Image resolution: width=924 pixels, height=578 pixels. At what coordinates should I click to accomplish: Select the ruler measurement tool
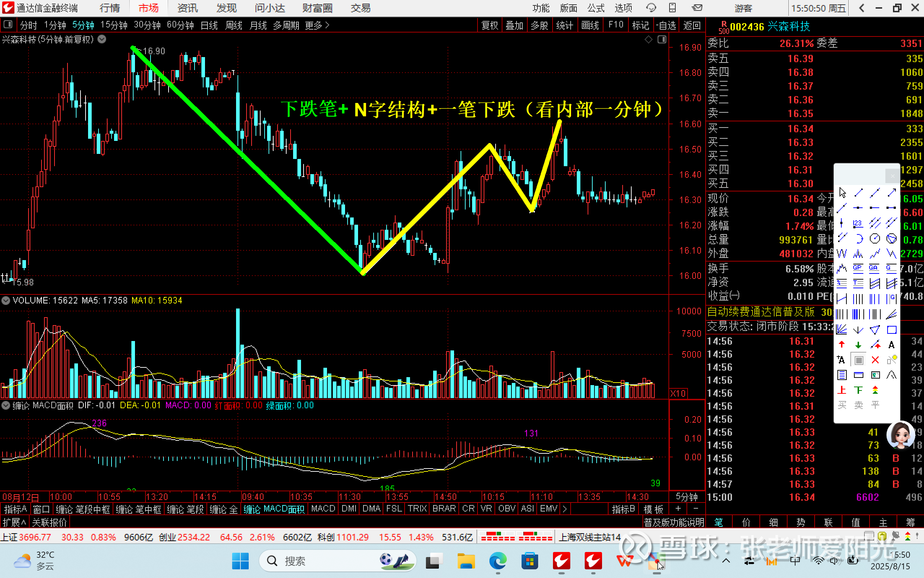pos(858,375)
